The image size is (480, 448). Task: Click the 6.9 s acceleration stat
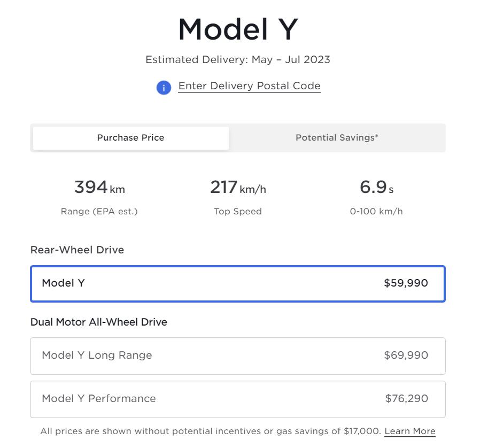(x=376, y=188)
